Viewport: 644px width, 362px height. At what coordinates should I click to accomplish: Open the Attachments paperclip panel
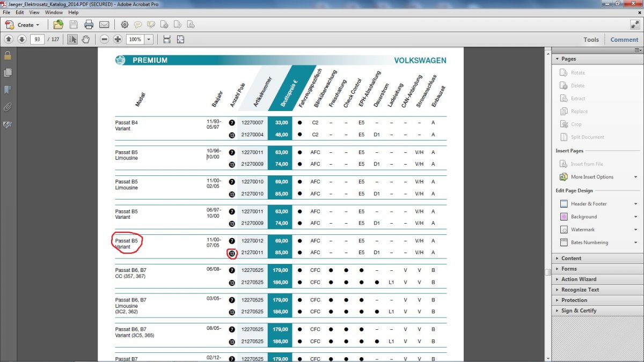point(8,107)
